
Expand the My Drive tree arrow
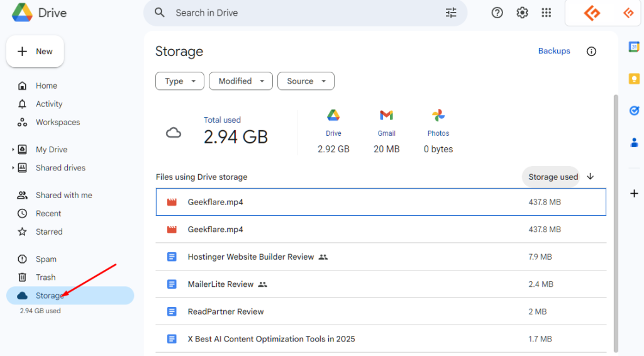point(13,150)
